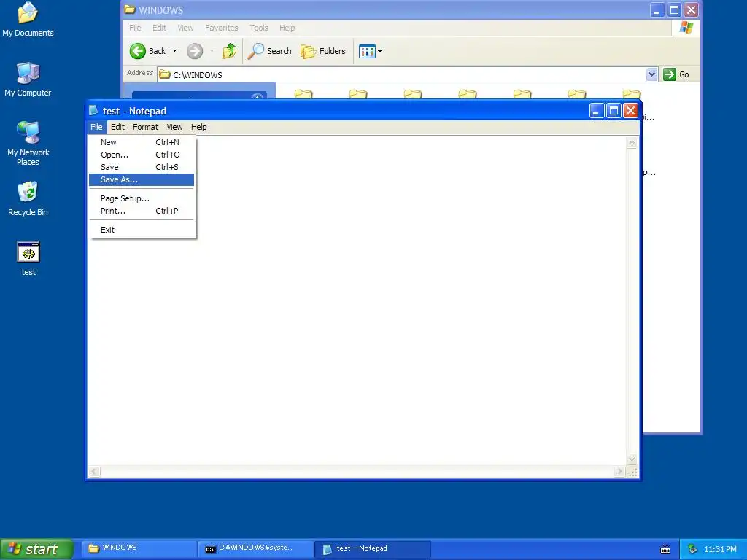This screenshot has height=560, width=747.
Task: Click the Windows flag logo in Explorer
Action: click(x=686, y=28)
